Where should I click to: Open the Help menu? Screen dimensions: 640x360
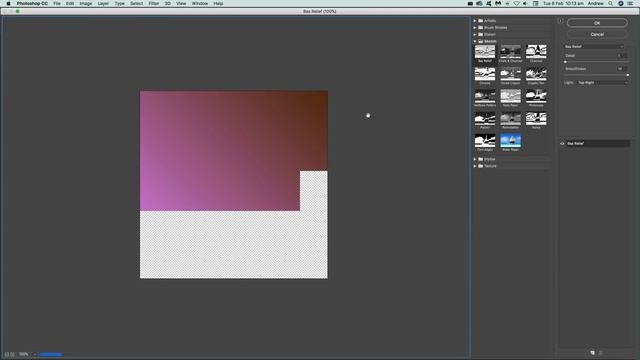point(218,3)
